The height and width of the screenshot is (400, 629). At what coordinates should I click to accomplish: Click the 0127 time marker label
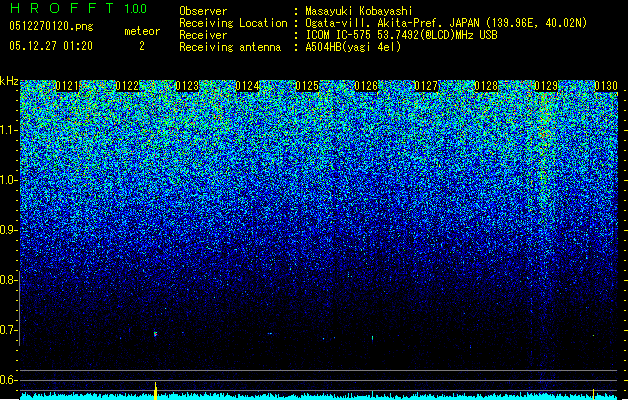[x=426, y=86]
